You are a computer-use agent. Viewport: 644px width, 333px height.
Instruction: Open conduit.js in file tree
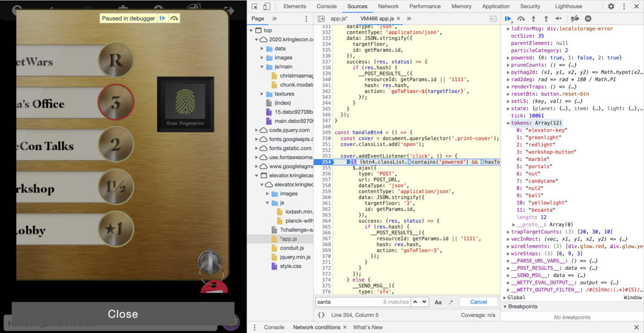click(x=292, y=248)
